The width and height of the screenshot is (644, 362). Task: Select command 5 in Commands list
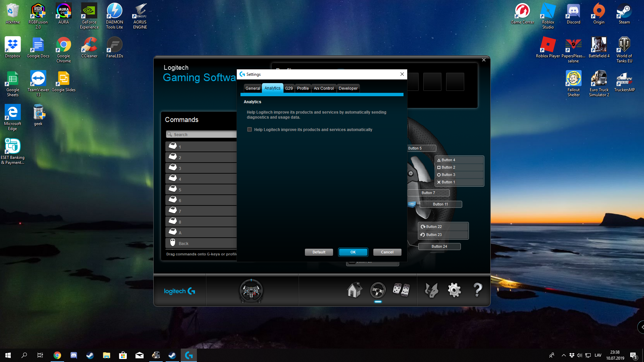tap(201, 189)
